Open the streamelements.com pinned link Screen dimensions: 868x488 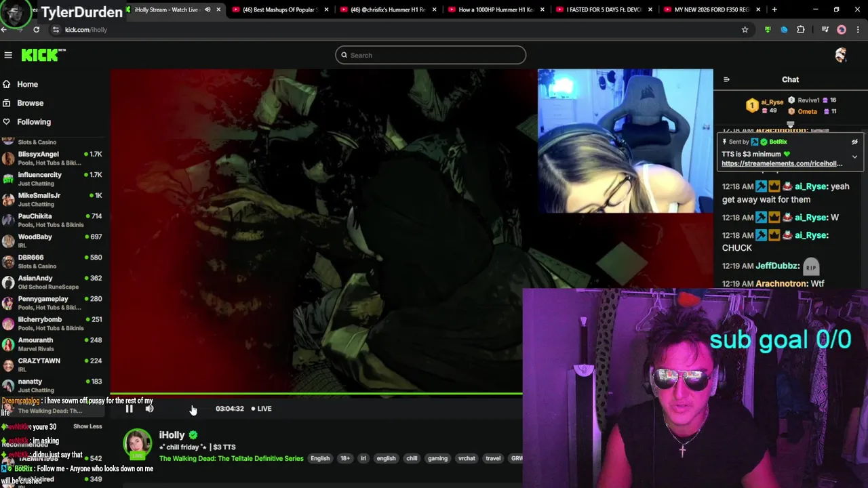[x=782, y=163]
